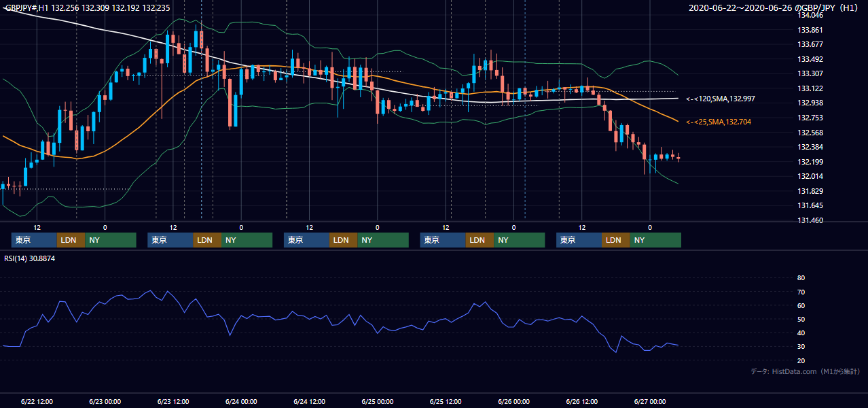Image resolution: width=868 pixels, height=408 pixels.
Task: Click price axis value 132.014
Action: pyautogui.click(x=810, y=176)
